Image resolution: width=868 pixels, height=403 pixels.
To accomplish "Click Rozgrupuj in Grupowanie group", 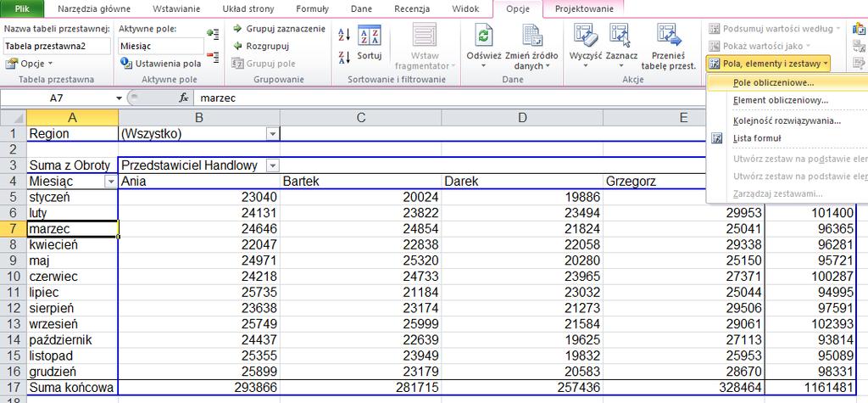I will [x=261, y=46].
